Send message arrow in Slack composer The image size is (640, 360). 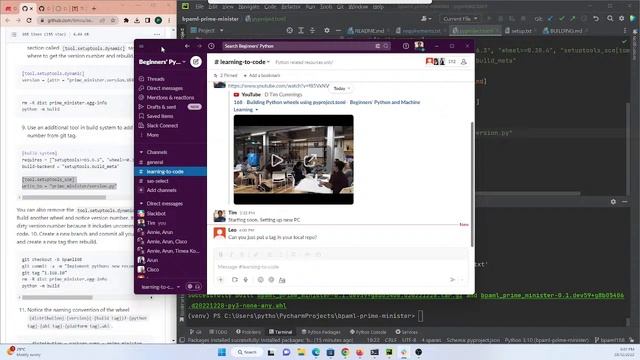click(452, 280)
